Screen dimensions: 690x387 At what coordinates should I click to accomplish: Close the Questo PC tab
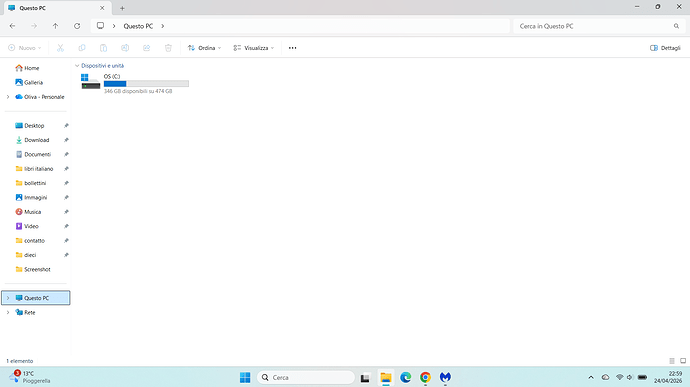click(x=102, y=8)
